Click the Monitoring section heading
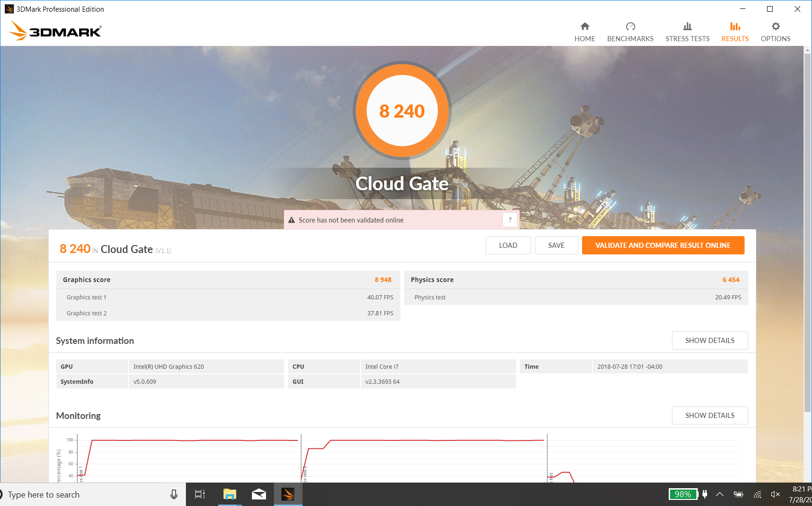Image resolution: width=812 pixels, height=506 pixels. (x=78, y=416)
